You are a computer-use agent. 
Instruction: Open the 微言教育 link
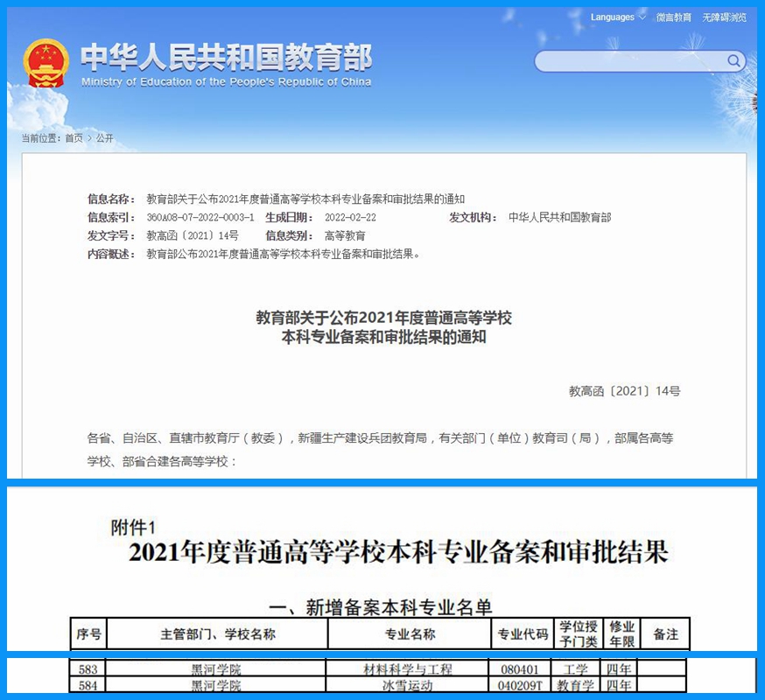(x=673, y=17)
